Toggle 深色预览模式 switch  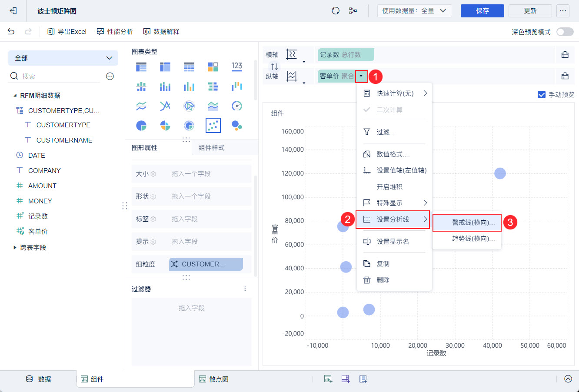pyautogui.click(x=565, y=32)
